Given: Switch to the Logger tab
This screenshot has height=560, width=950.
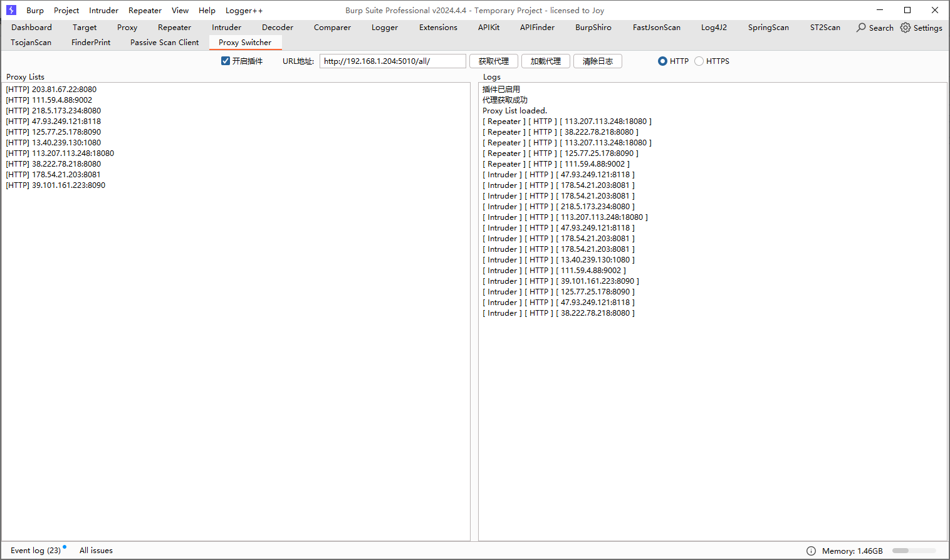Looking at the screenshot, I should pos(385,28).
